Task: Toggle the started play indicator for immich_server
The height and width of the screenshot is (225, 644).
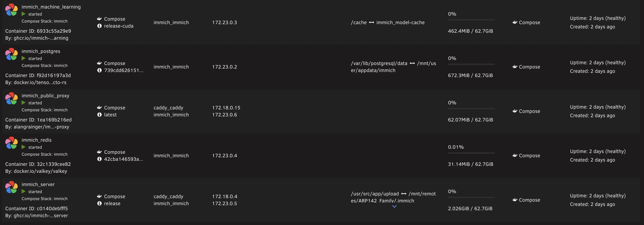Action: (x=24, y=192)
